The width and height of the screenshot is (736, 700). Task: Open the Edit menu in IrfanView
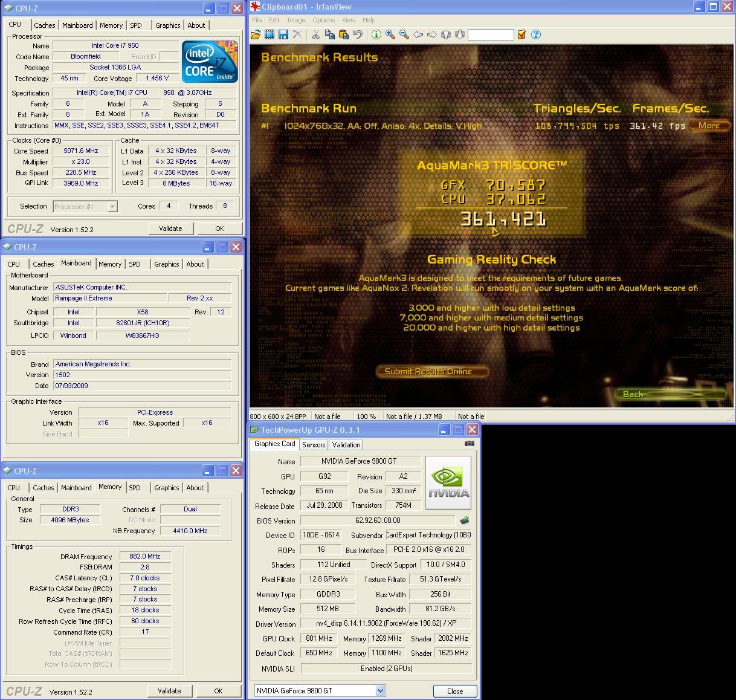[274, 20]
